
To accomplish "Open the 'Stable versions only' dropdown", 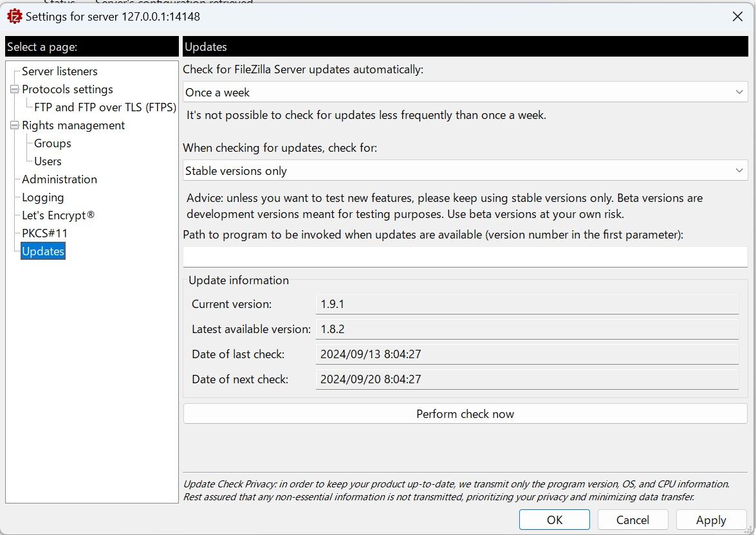I will pyautogui.click(x=465, y=170).
